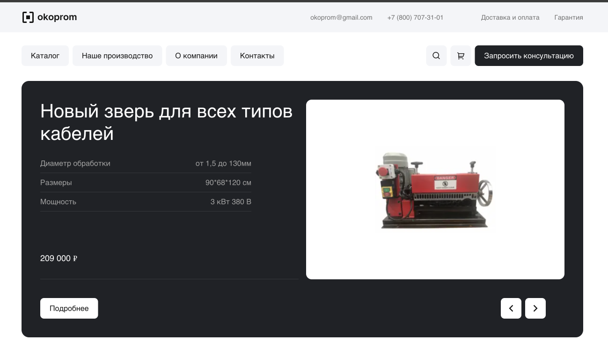Open the О компании page
The width and height of the screenshot is (608, 364).
[x=196, y=56]
